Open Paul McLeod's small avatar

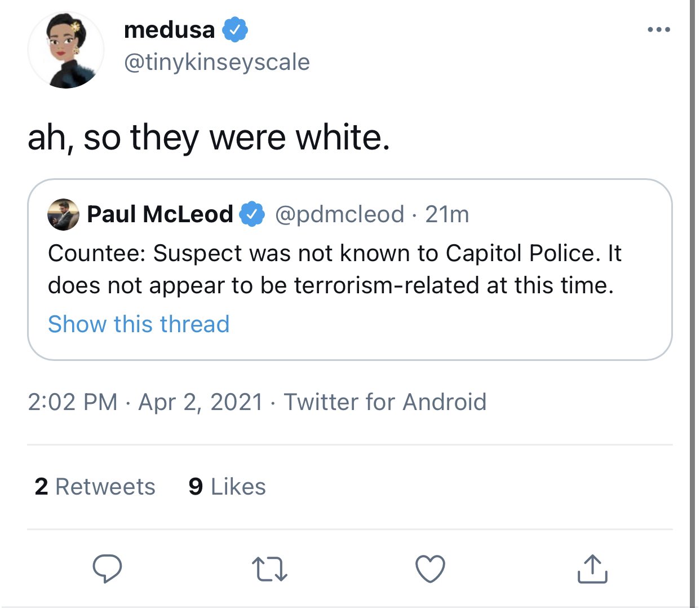coord(63,214)
